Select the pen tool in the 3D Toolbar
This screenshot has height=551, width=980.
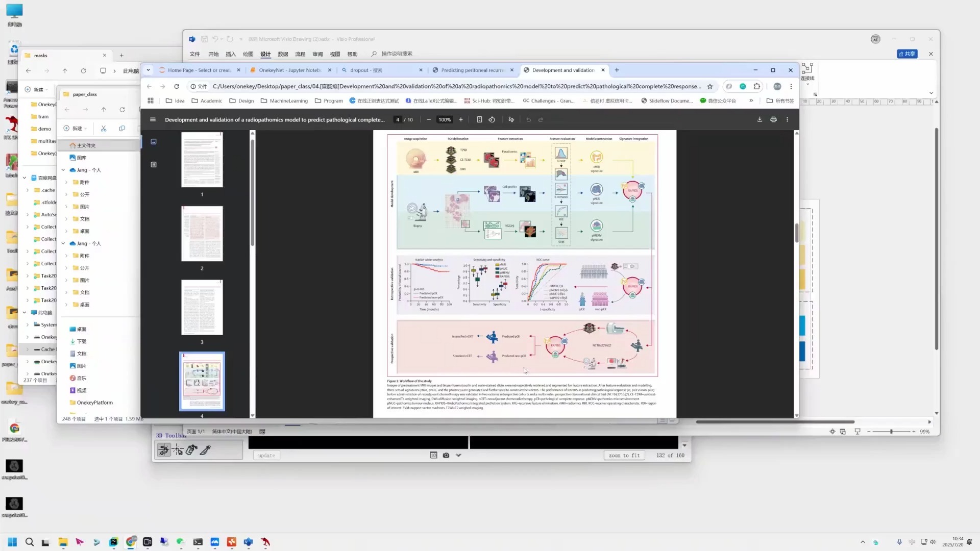pos(205,449)
